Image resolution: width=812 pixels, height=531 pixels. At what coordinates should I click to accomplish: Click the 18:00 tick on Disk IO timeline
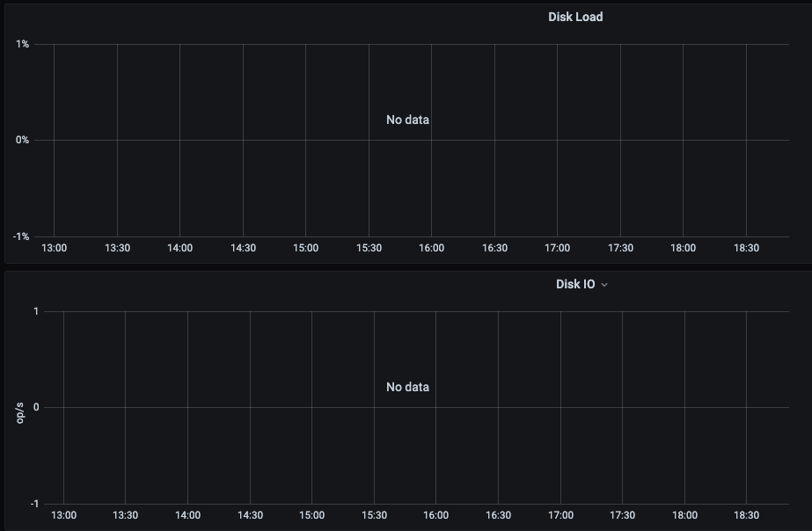(684, 515)
